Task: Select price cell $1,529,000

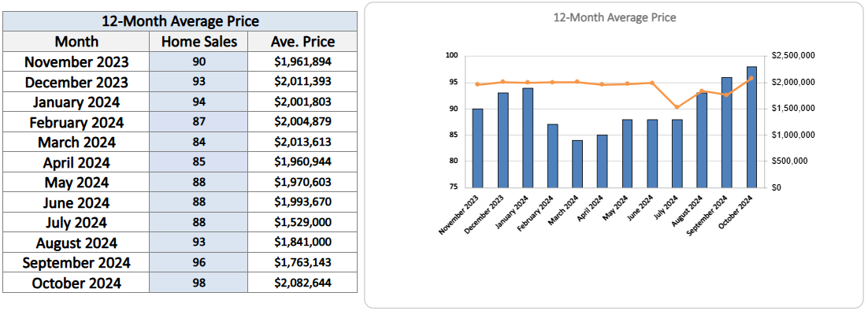Action: [302, 223]
